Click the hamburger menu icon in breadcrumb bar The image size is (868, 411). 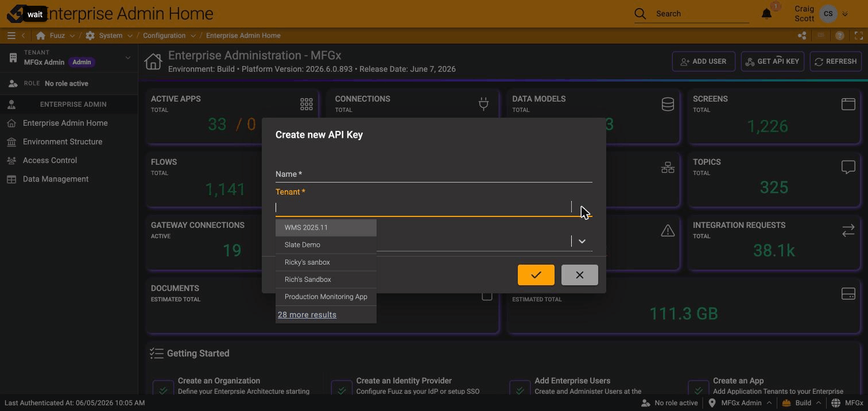tap(11, 36)
